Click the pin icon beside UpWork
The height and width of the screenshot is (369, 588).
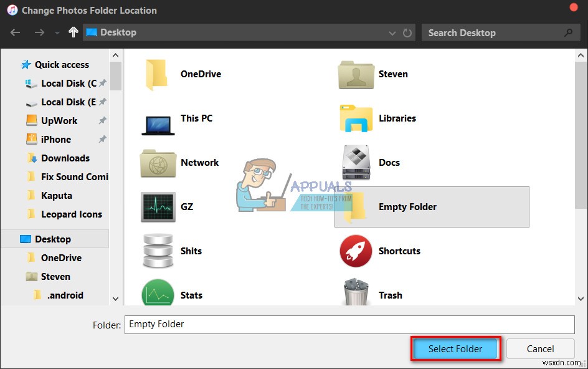102,120
